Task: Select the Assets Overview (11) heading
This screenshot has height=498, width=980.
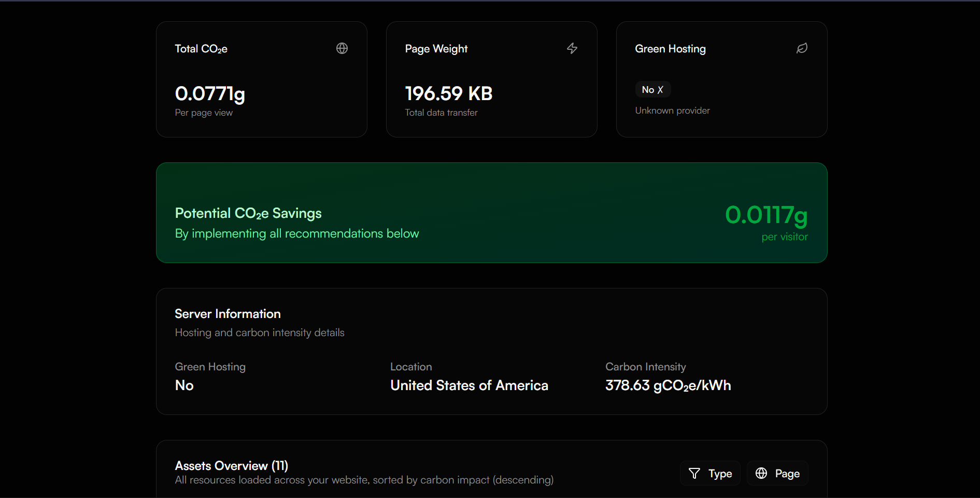Action: click(x=231, y=465)
